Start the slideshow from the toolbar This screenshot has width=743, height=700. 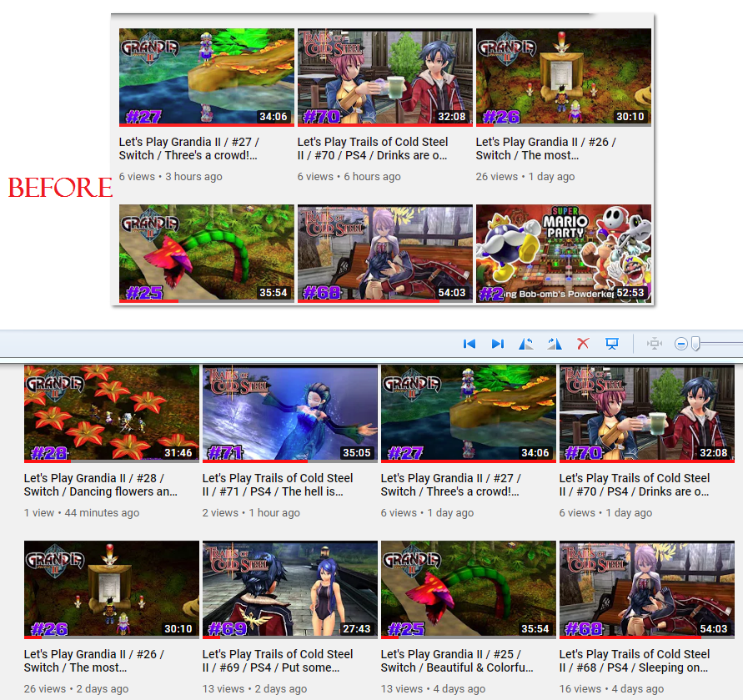(x=612, y=344)
